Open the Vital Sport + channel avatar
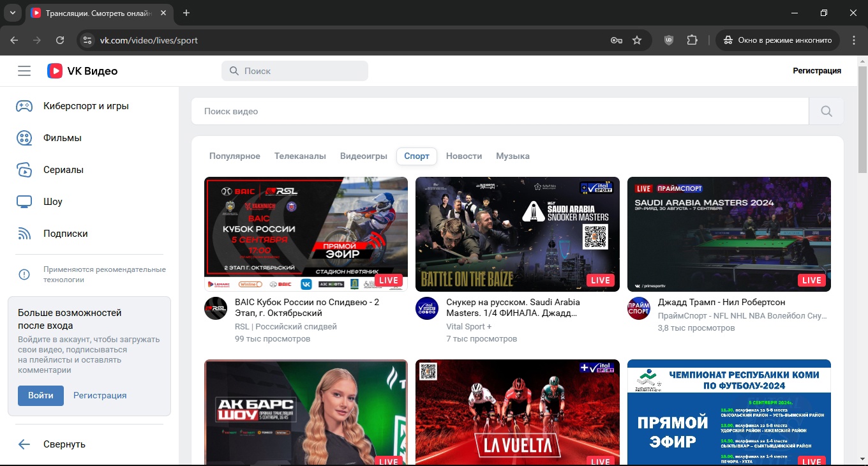Image resolution: width=868 pixels, height=466 pixels. click(x=427, y=308)
